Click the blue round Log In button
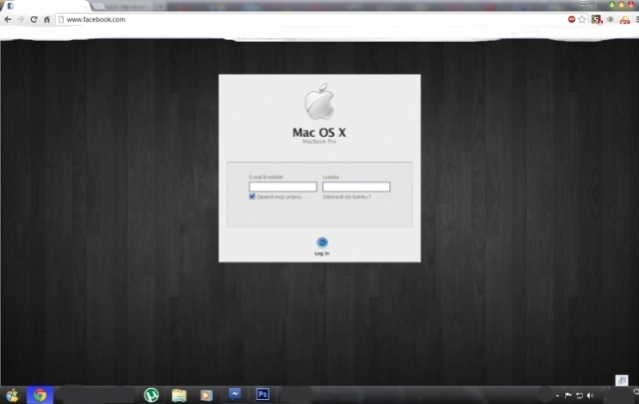Image resolution: width=639 pixels, height=404 pixels. point(322,243)
